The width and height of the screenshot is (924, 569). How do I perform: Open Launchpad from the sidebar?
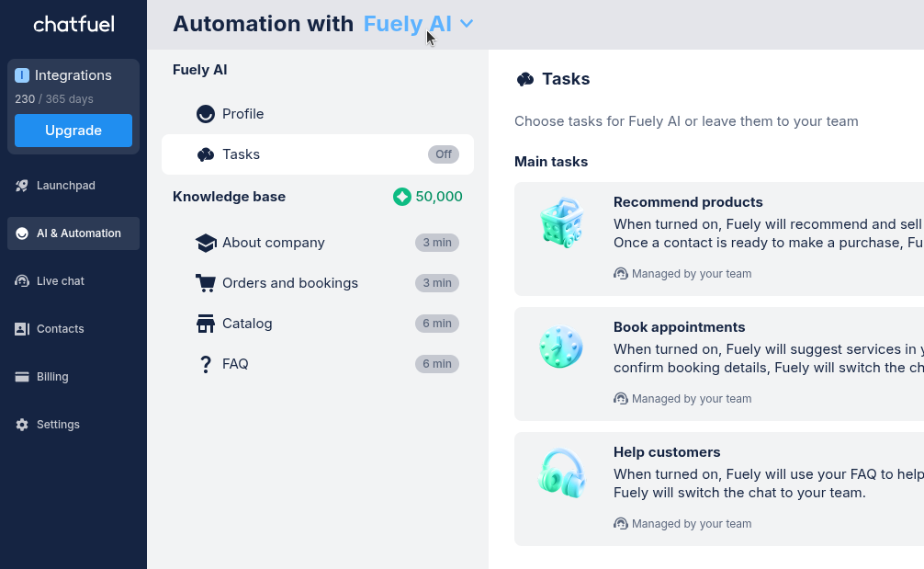click(66, 186)
